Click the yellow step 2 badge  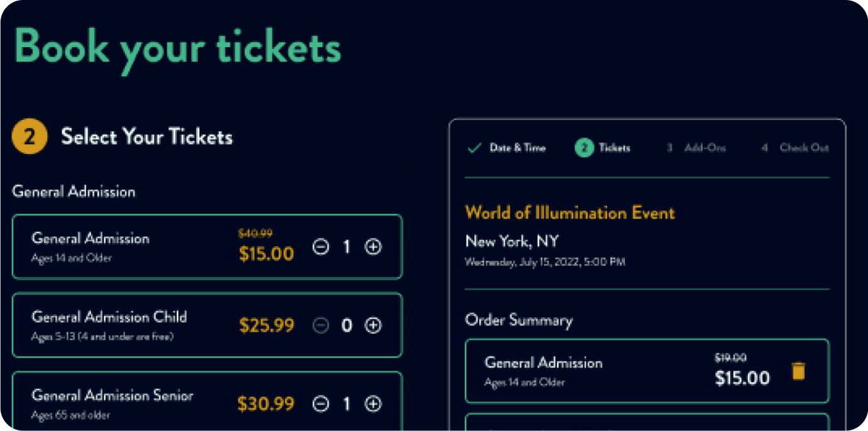pyautogui.click(x=30, y=137)
